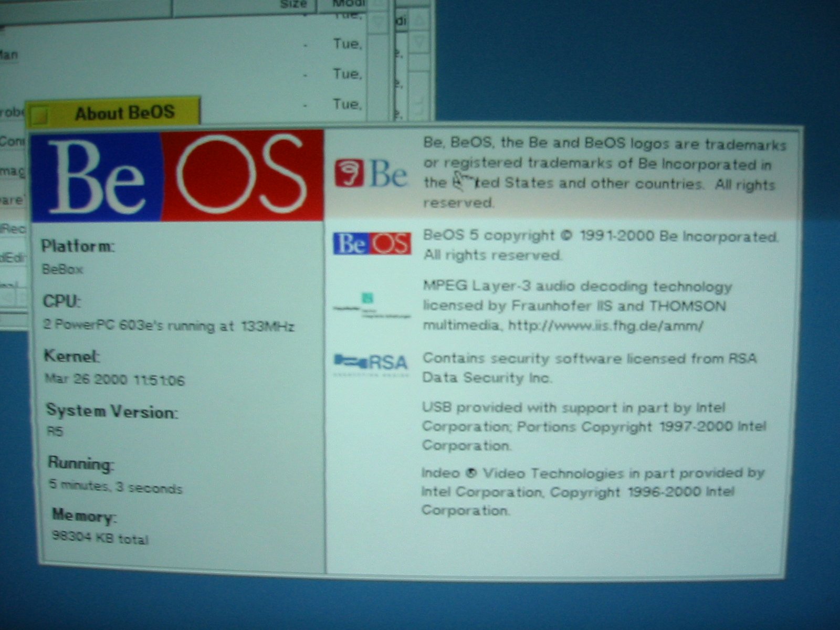Click 'Indeo ® Video Technologies' paragraph
The width and height of the screenshot is (840, 630).
[593, 492]
